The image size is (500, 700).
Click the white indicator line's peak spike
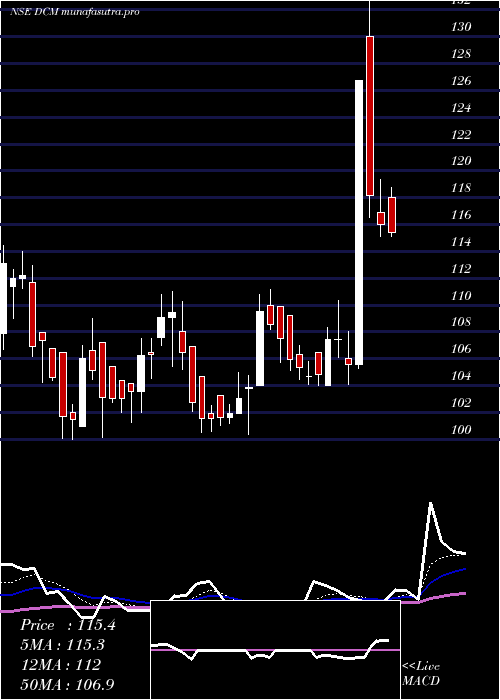tap(431, 504)
